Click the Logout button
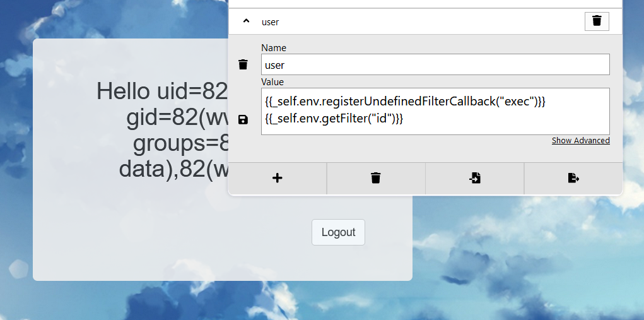 click(x=339, y=232)
